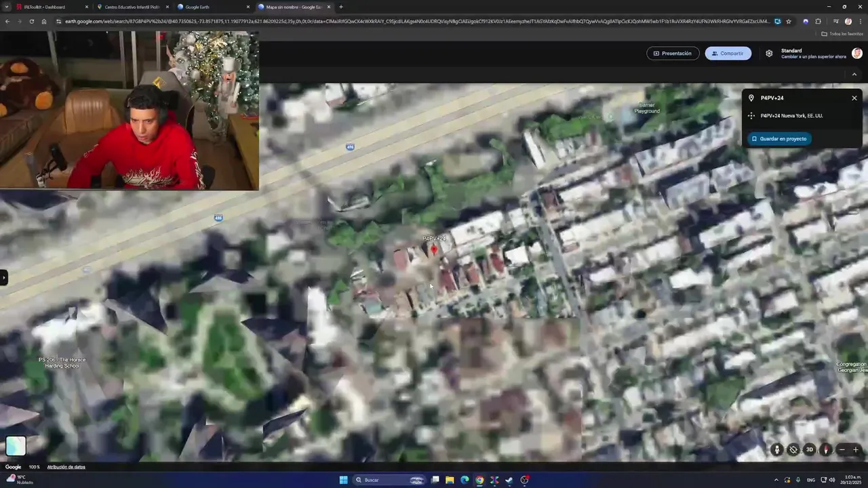The width and height of the screenshot is (868, 488).
Task: Open Atribución de datos link
Action: 66,467
